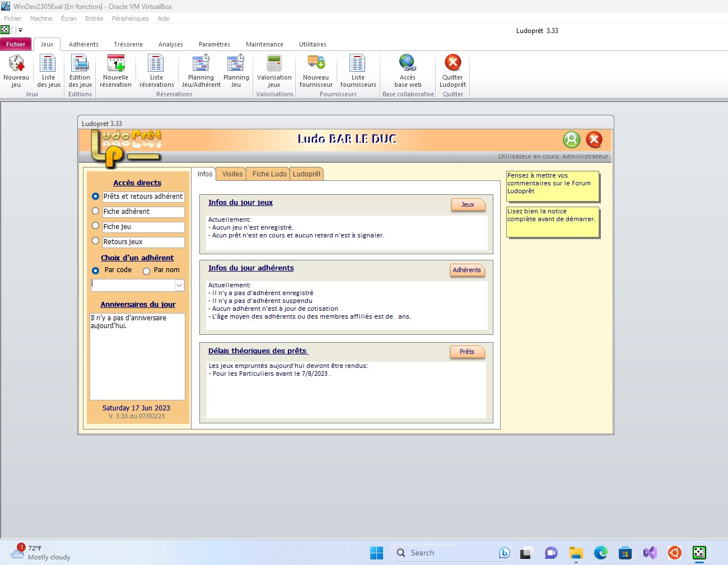
Task: Open the Fiche Ludo tab
Action: (269, 174)
